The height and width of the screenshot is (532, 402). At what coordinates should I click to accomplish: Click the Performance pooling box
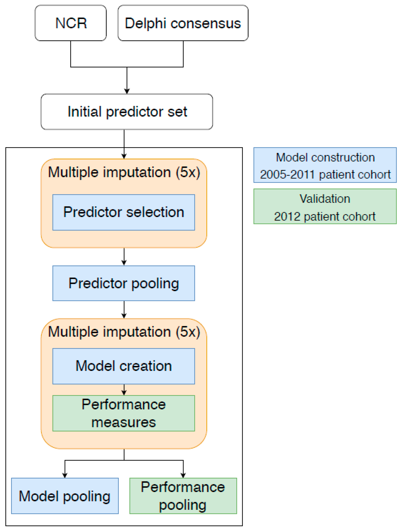pyautogui.click(x=183, y=496)
